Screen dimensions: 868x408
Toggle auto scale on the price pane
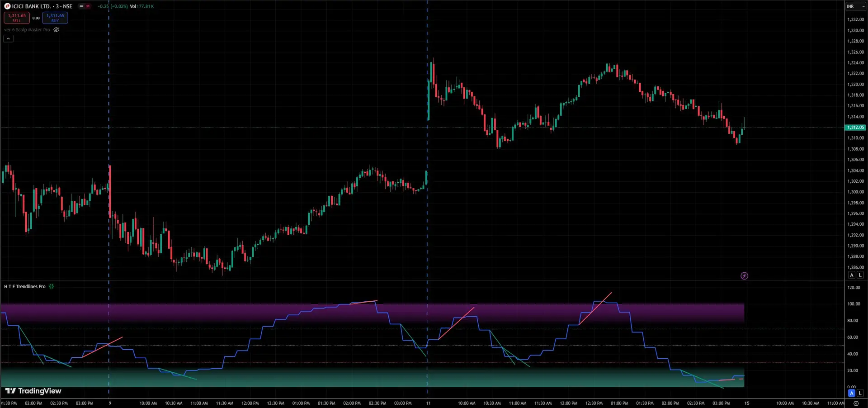(852, 275)
